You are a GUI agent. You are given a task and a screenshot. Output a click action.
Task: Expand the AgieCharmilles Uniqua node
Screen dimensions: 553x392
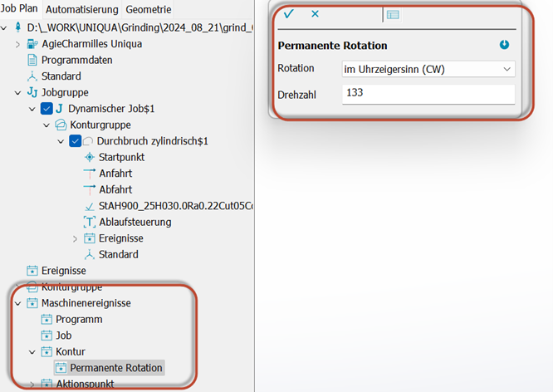[x=17, y=44]
